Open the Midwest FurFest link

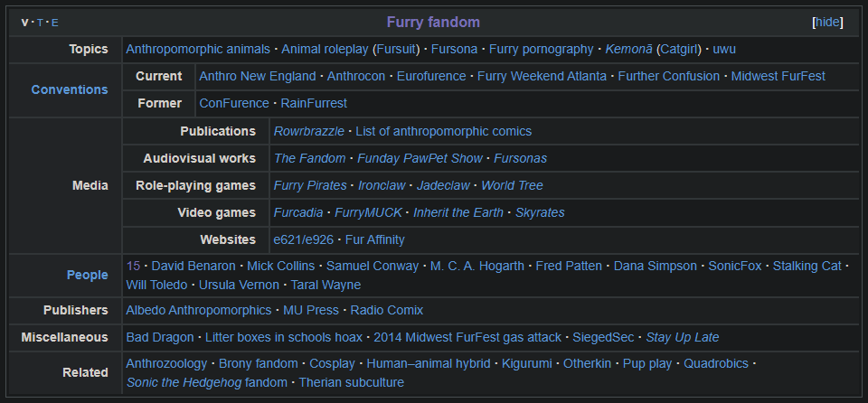778,77
